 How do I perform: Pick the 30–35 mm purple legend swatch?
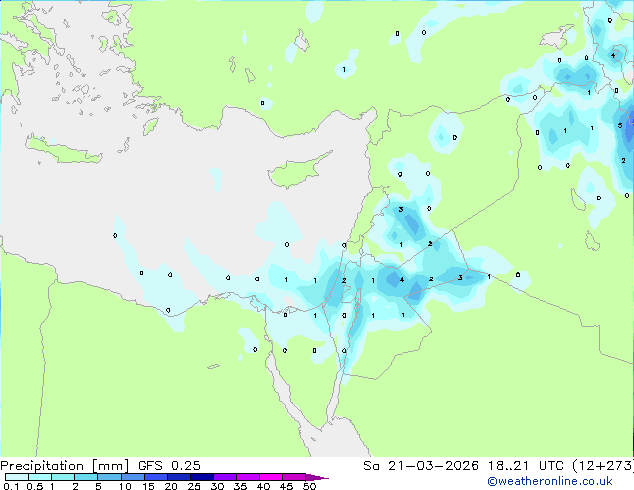click(x=224, y=477)
